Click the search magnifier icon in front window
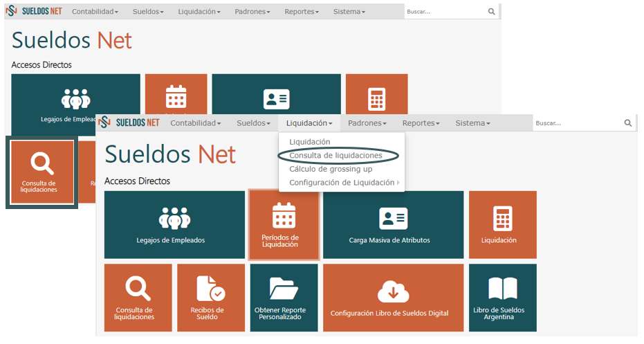This screenshot has height=344, width=644. pyautogui.click(x=627, y=123)
